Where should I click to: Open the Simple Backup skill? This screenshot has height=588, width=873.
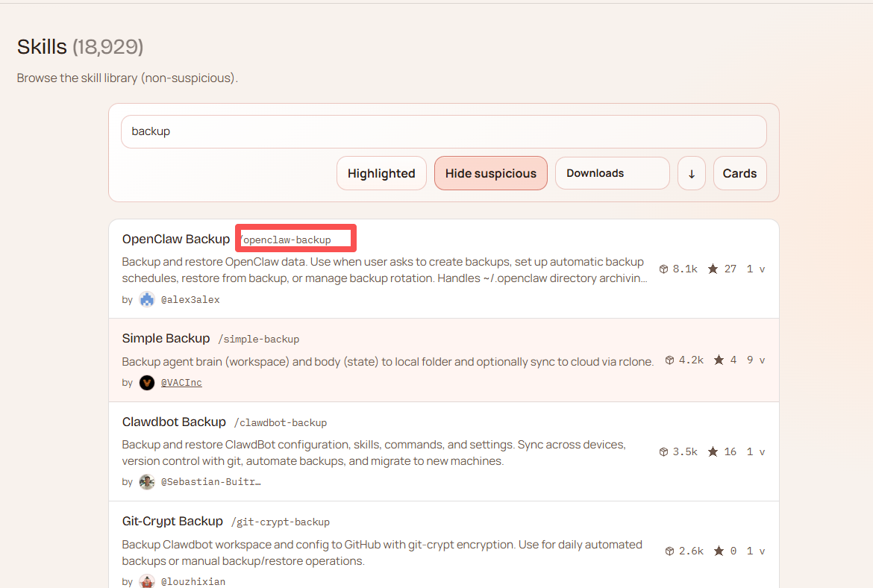(166, 338)
